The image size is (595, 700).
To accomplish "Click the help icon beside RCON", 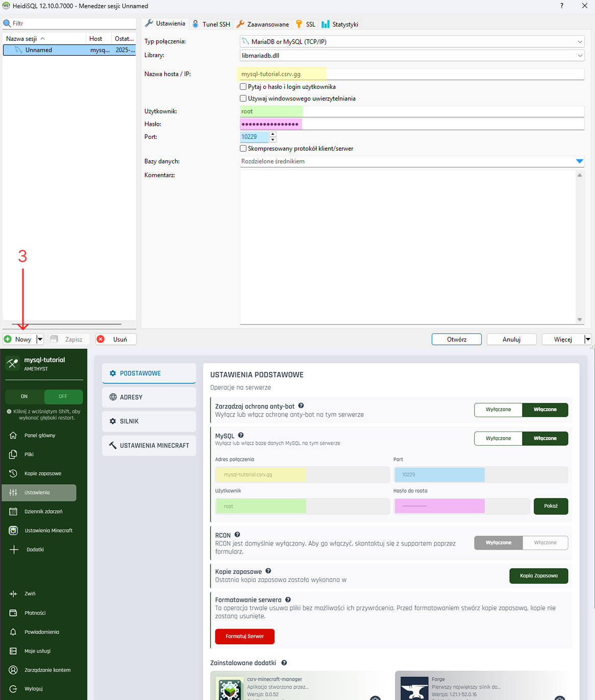I will [x=237, y=535].
